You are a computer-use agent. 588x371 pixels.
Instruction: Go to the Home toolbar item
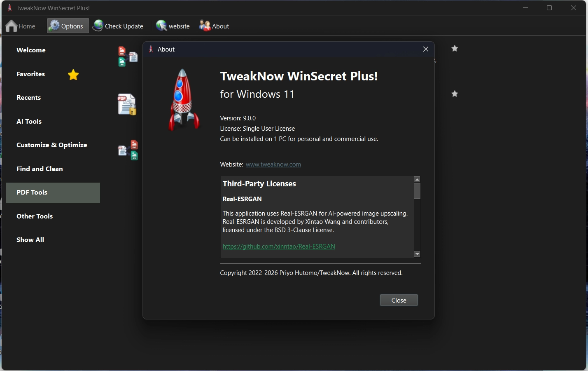(x=21, y=26)
